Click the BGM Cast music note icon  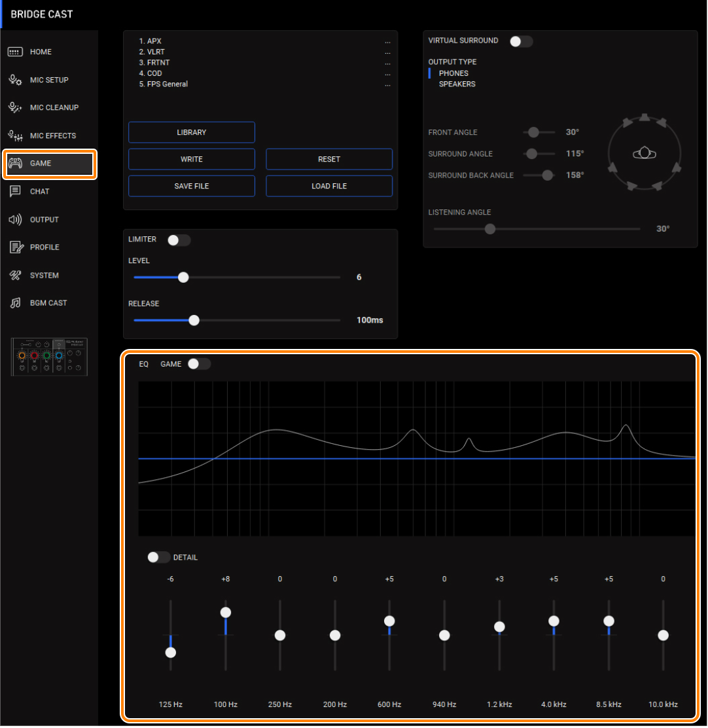(15, 303)
